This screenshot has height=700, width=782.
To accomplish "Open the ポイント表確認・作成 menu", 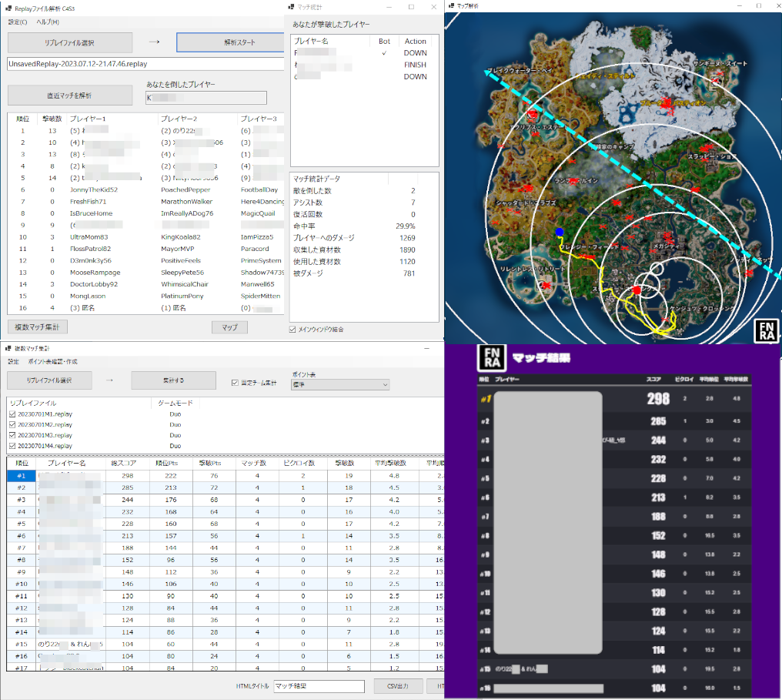I will click(x=53, y=361).
